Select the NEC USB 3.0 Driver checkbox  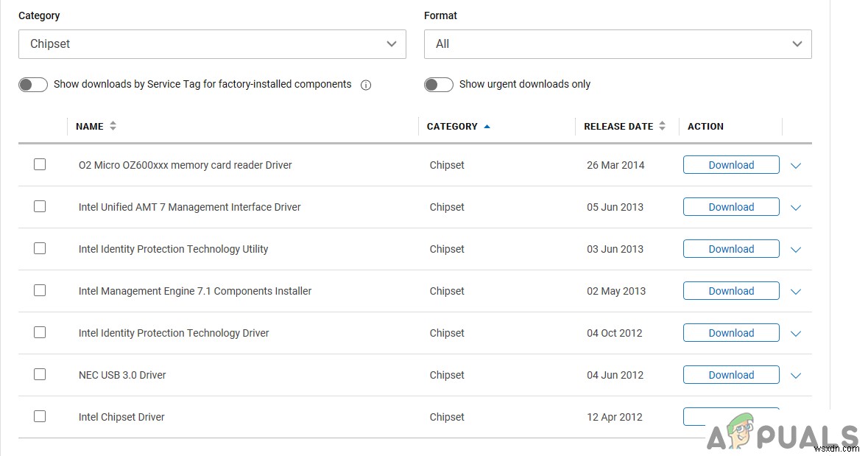coord(40,374)
